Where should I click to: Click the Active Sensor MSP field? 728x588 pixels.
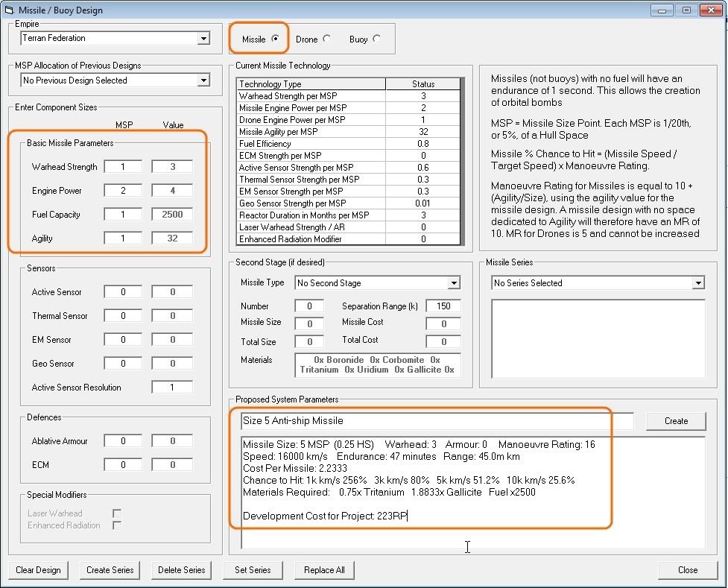pyautogui.click(x=123, y=291)
